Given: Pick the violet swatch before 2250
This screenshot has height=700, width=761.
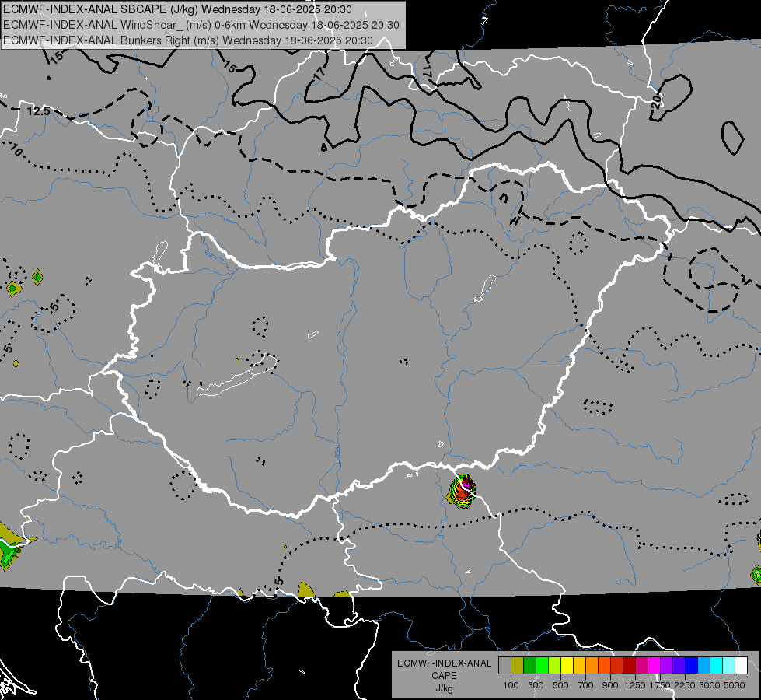Looking at the screenshot, I should 679,666.
